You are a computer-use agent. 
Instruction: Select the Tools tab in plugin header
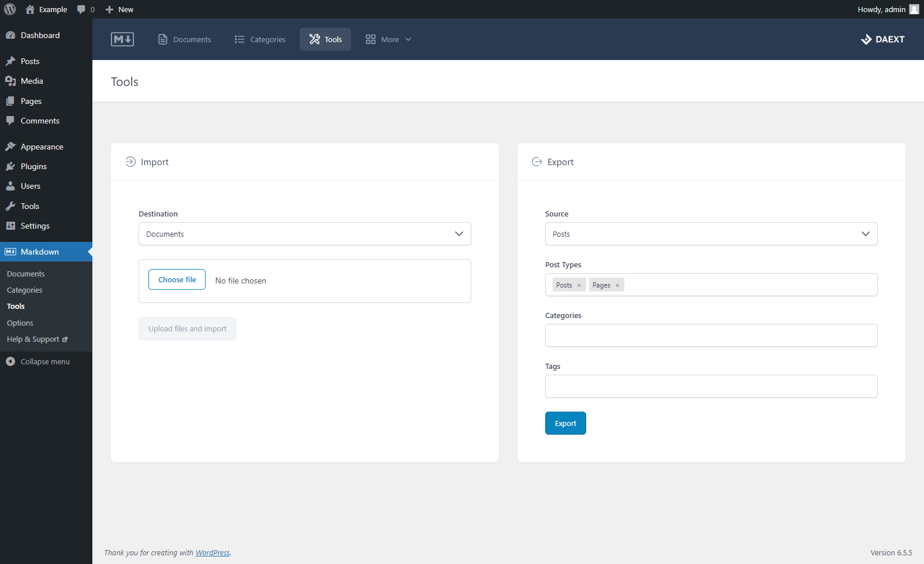[x=325, y=39]
